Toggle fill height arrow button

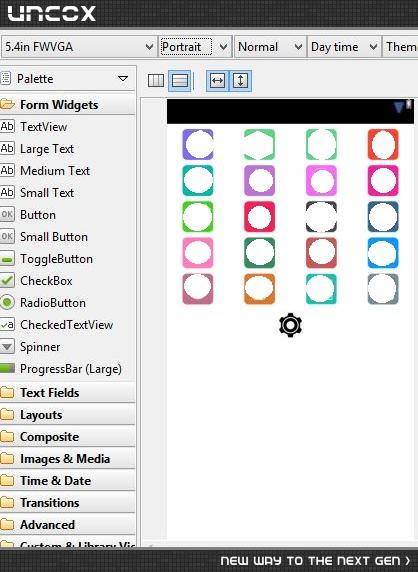tap(240, 80)
